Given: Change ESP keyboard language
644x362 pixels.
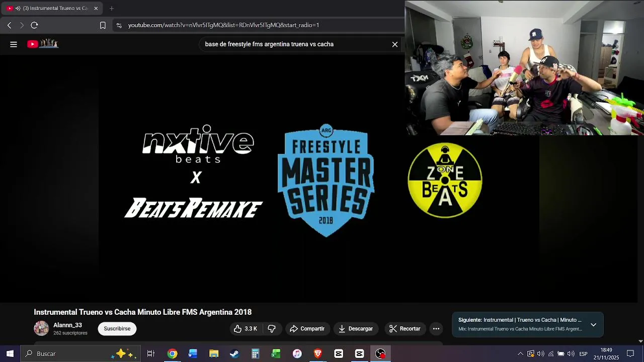Looking at the screenshot, I should point(583,354).
